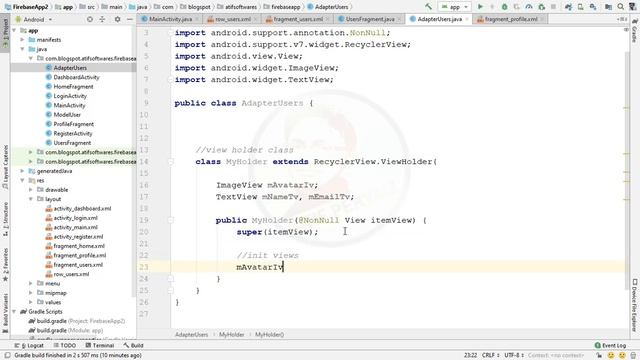Click line:column 23:22 indicator
Viewport: 640px width, 360px height.
coord(470,356)
